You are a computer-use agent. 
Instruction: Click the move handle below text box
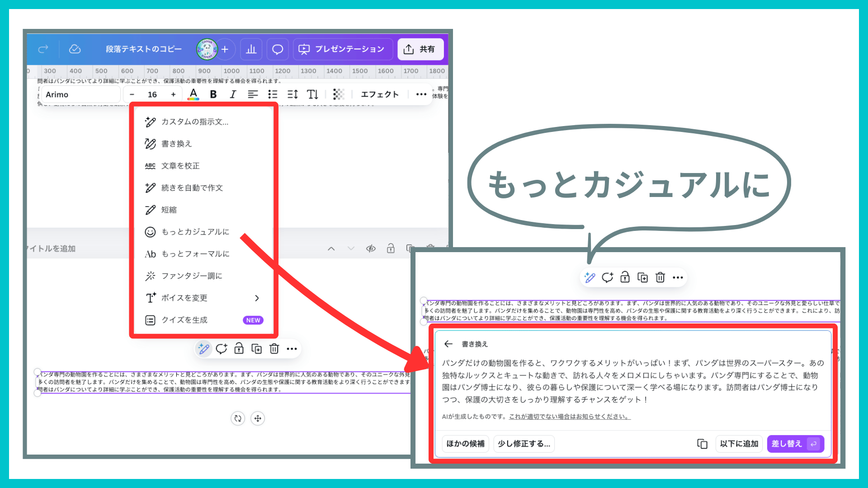258,418
